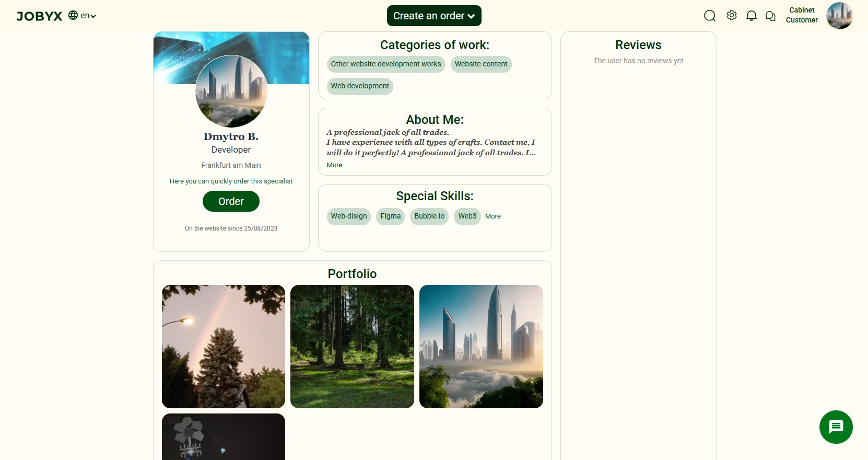Click the Figma skill tag

click(391, 216)
